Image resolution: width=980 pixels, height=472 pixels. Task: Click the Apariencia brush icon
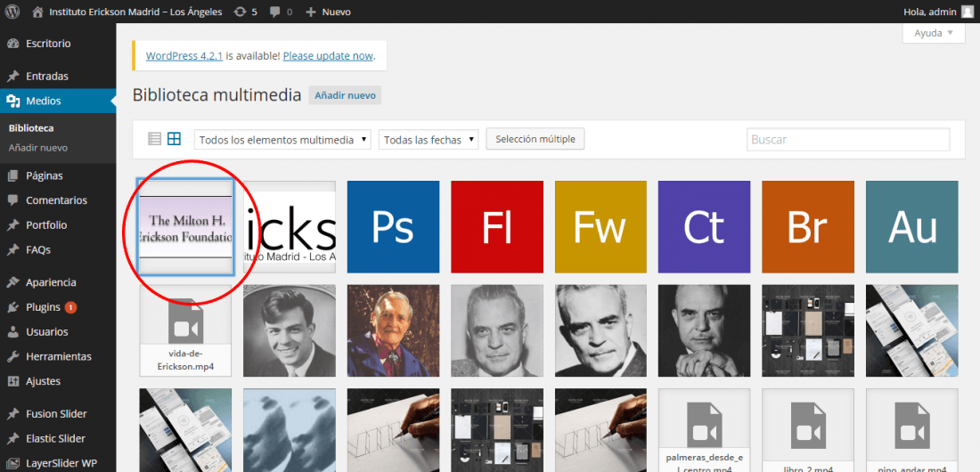[12, 282]
